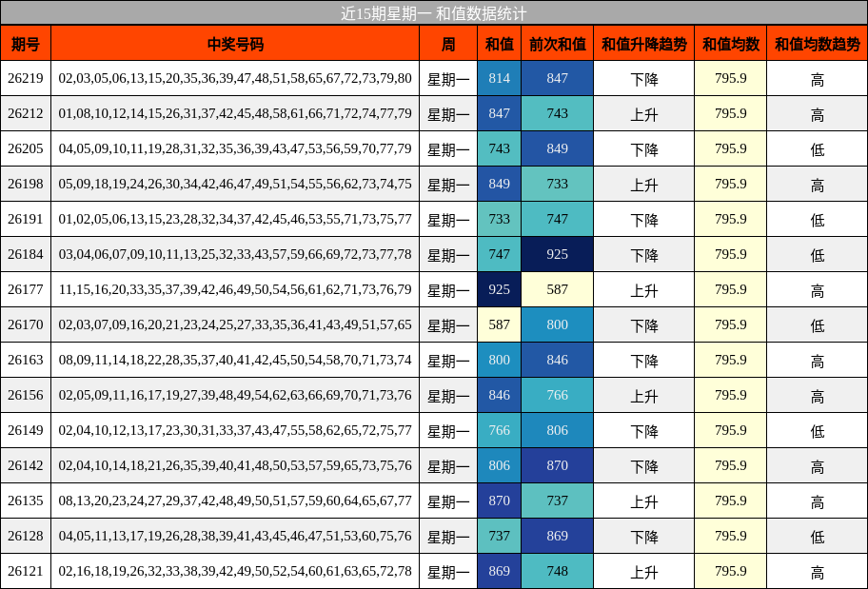The height and width of the screenshot is (589, 868).
Task: Click trend 上升 in row 26177
Action: (644, 289)
